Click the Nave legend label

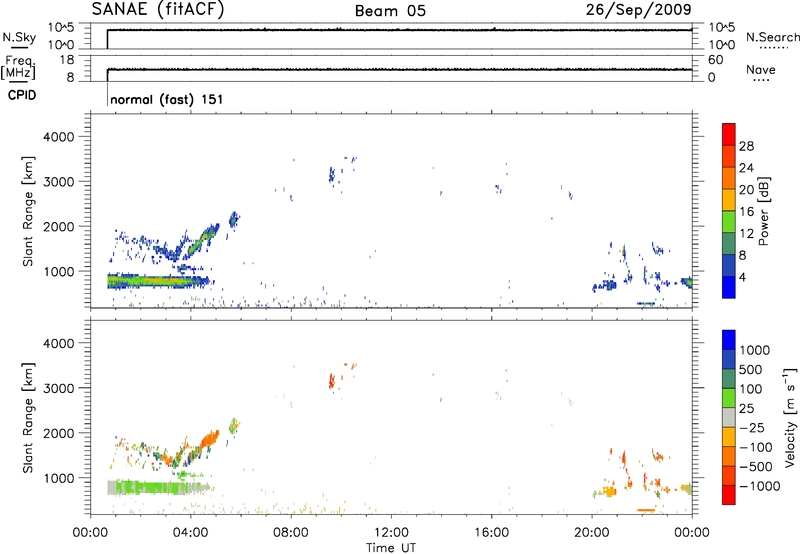(761, 69)
